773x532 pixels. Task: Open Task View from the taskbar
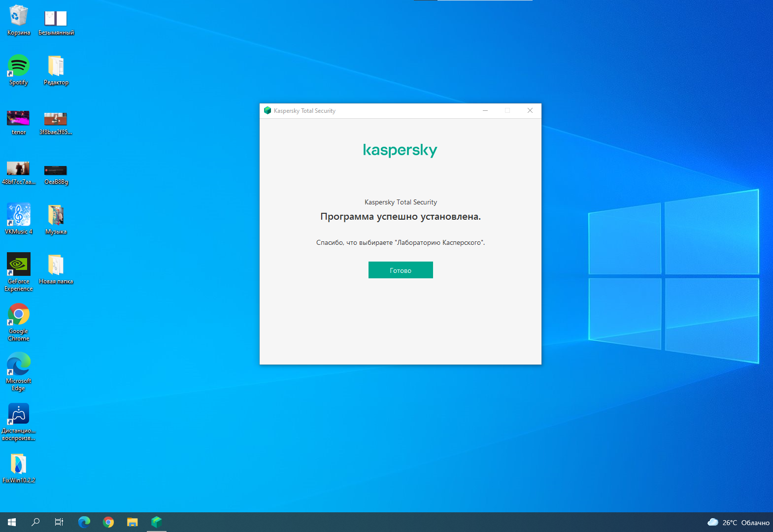point(59,522)
